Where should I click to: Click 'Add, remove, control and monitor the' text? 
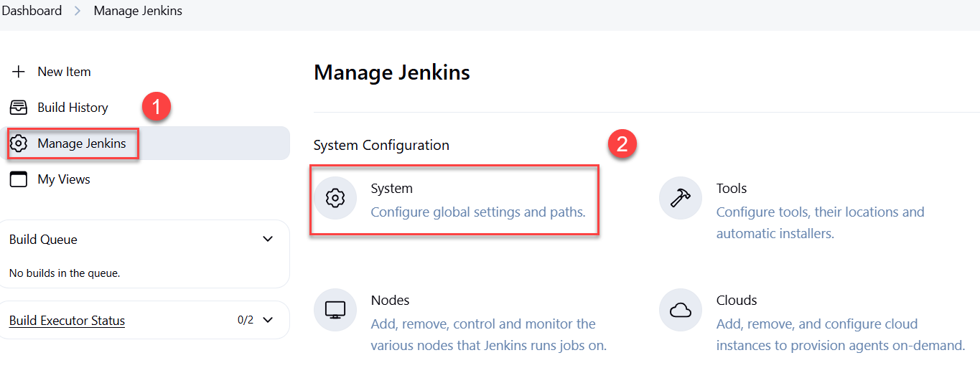pos(483,324)
